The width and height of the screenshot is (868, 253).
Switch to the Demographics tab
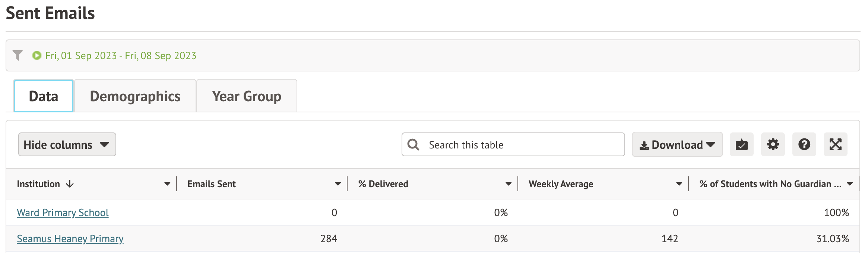point(135,96)
